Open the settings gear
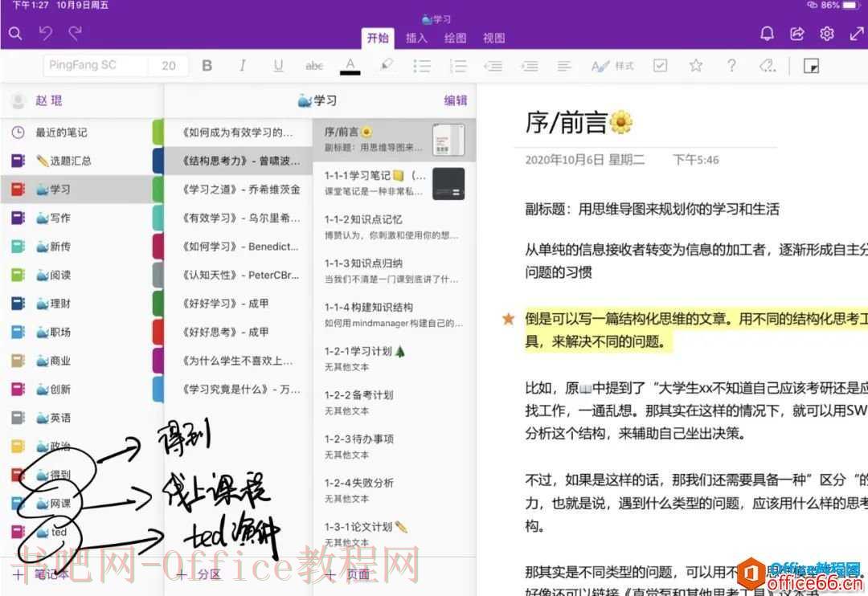 pos(826,34)
